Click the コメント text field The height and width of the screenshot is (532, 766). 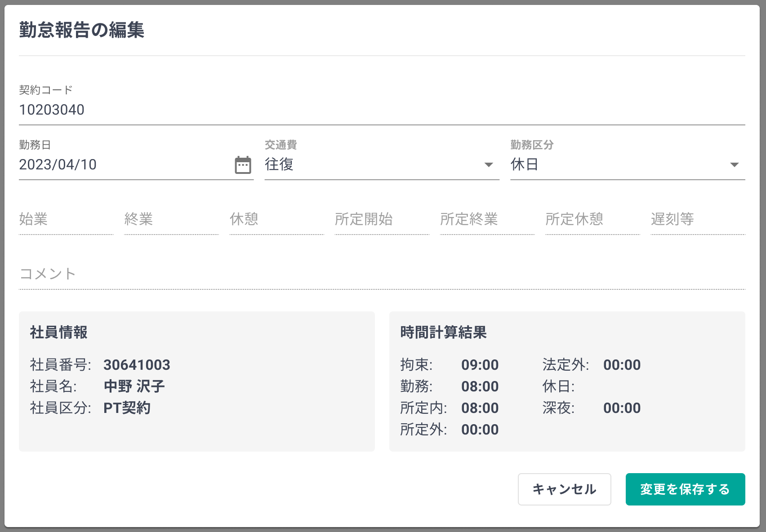(381, 274)
